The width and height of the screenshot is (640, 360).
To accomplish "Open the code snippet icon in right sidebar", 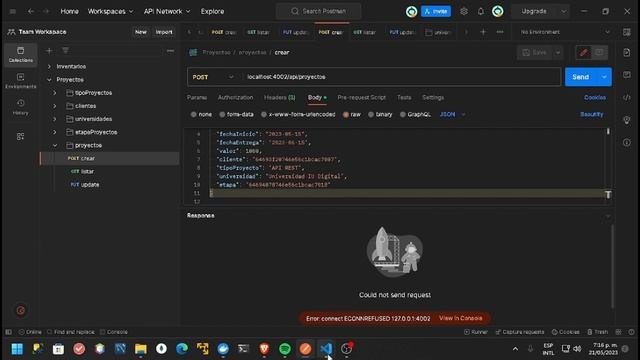I will coord(627,98).
